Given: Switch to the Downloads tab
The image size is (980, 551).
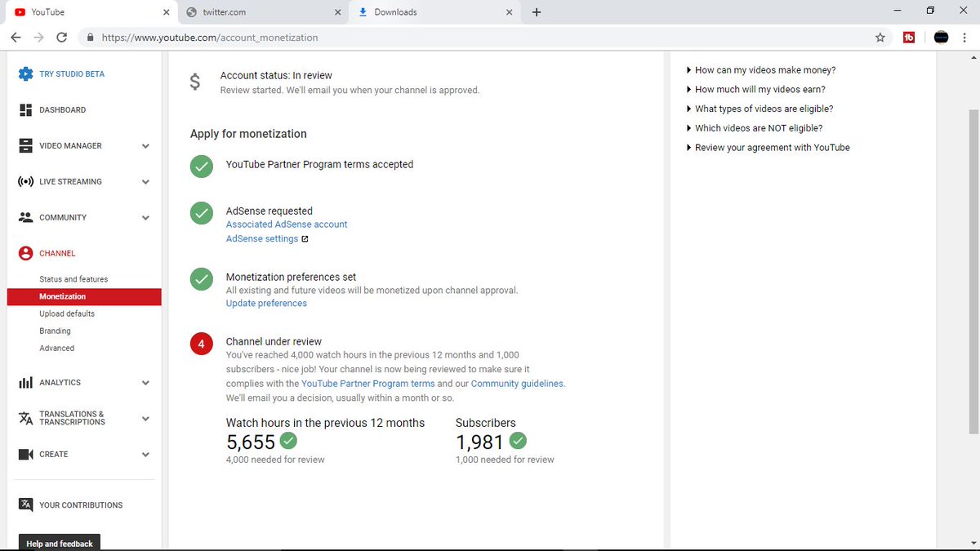Looking at the screenshot, I should click(x=434, y=12).
